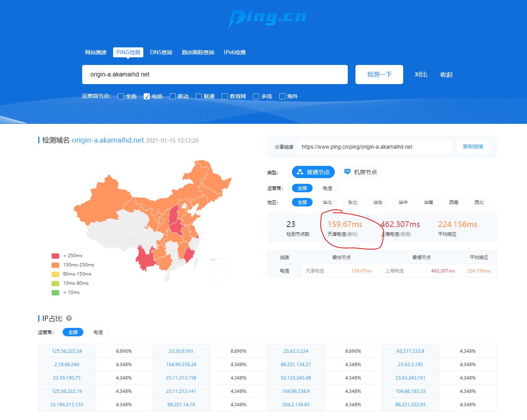
Task: Open IP address 104.99.238.24
Action: (181, 364)
